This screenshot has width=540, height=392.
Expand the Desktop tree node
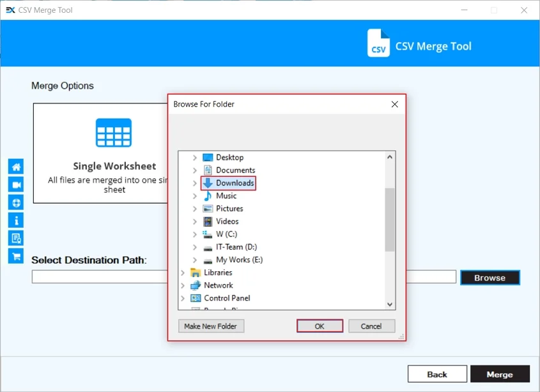point(194,157)
